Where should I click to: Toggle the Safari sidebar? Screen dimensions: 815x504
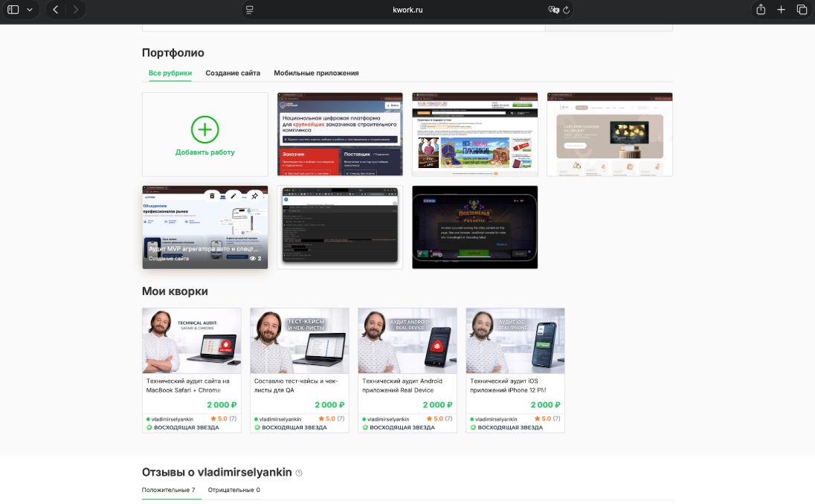[13, 10]
